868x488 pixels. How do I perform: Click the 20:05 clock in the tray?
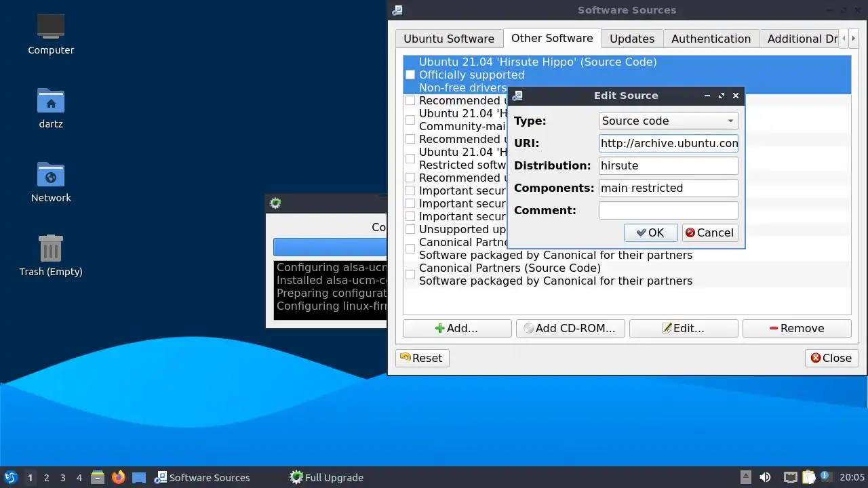click(852, 477)
